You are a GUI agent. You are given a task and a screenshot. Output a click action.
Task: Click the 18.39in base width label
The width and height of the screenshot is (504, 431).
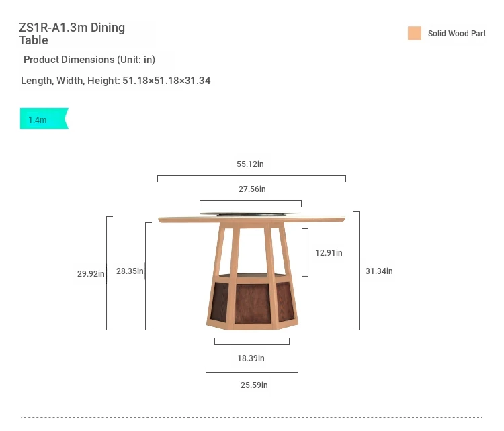(x=251, y=358)
